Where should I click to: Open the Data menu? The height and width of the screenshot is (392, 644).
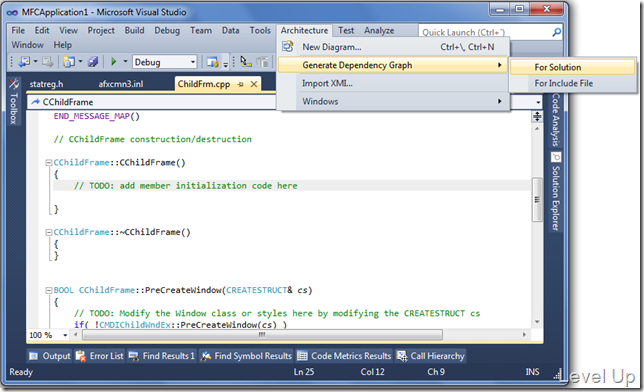click(x=230, y=30)
